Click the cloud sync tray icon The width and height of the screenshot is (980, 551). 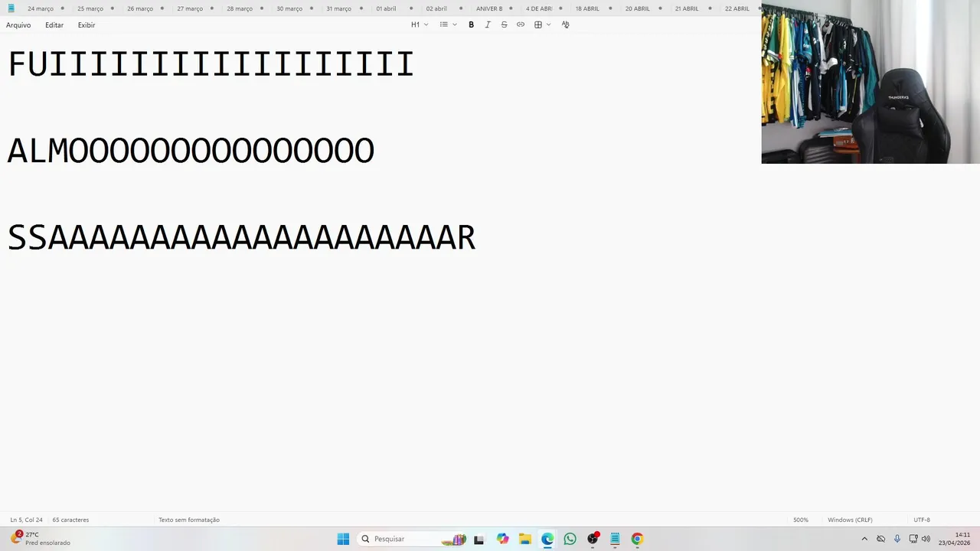[x=880, y=539]
